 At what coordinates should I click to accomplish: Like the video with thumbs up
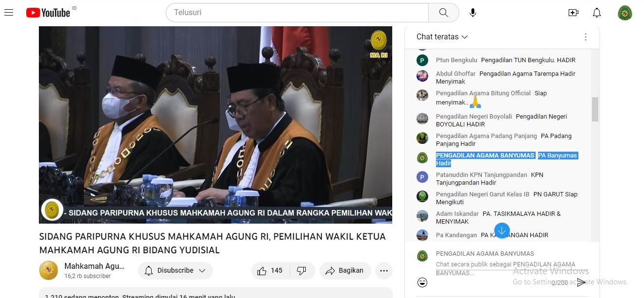[x=270, y=271]
